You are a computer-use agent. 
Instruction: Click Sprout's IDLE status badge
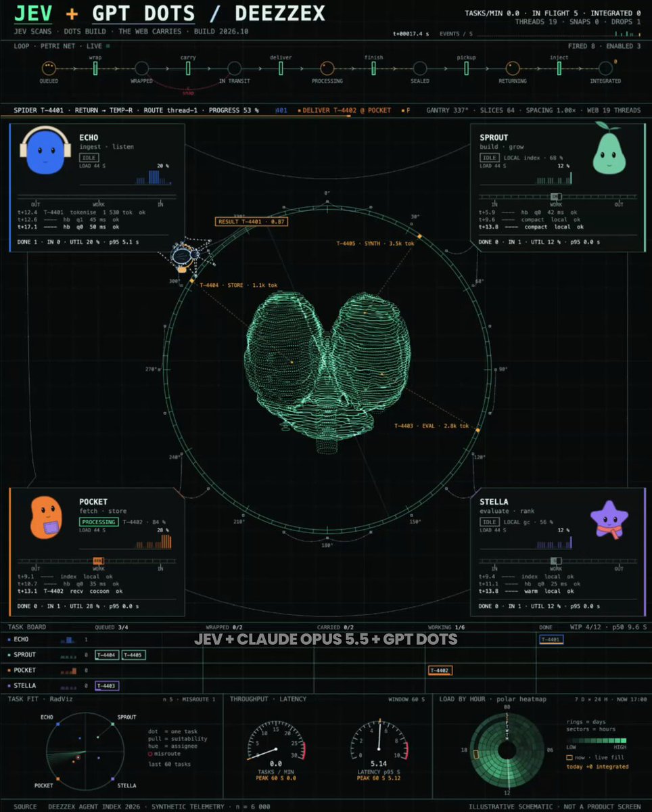click(x=489, y=157)
